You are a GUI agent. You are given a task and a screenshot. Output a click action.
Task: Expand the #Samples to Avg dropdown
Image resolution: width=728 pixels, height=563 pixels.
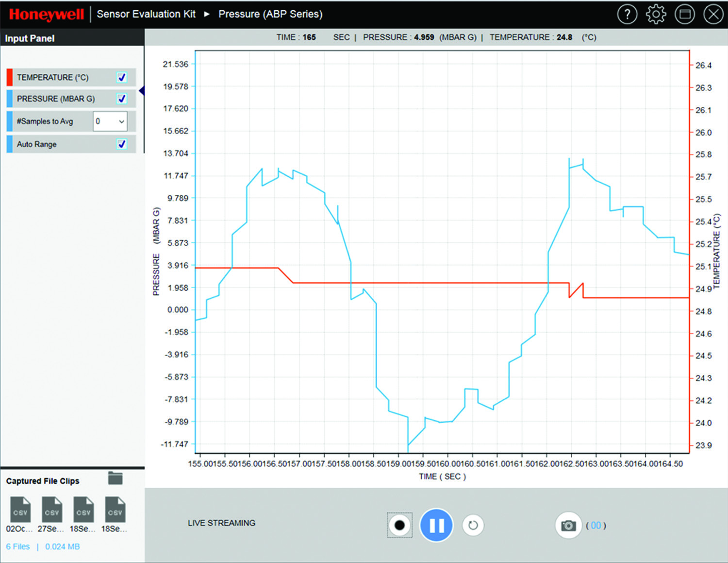111,121
